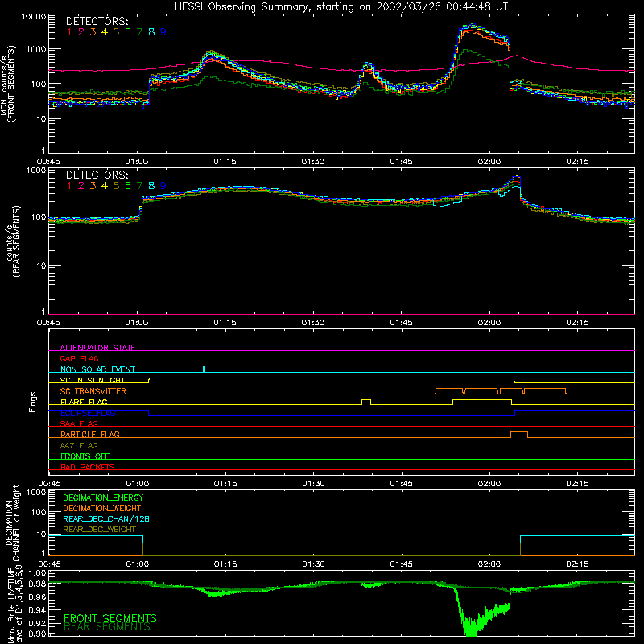Select the NON_SOLAR_EVENT flag label
The image size is (644, 644).
[x=97, y=369]
